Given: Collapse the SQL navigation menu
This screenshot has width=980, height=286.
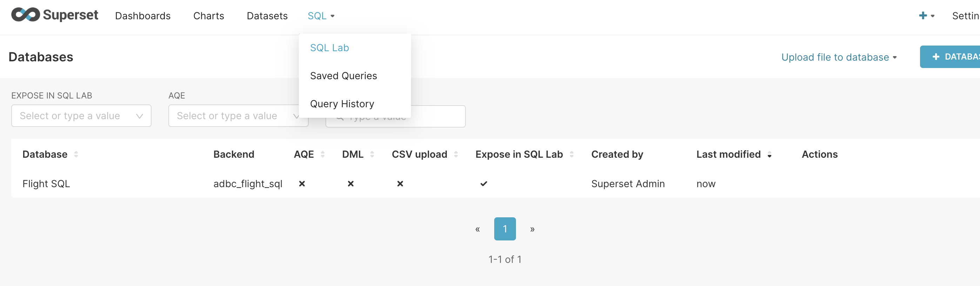Looking at the screenshot, I should 321,16.
